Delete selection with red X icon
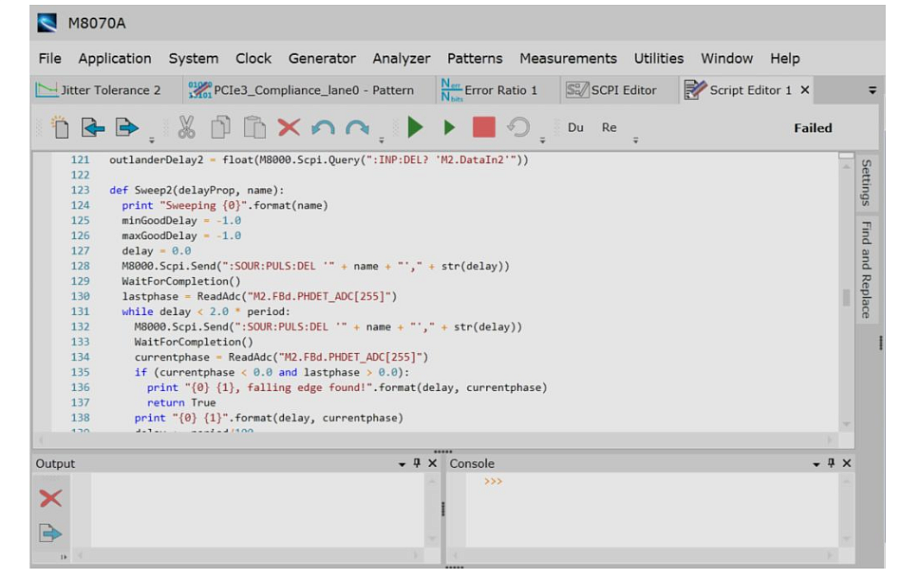 (x=289, y=127)
